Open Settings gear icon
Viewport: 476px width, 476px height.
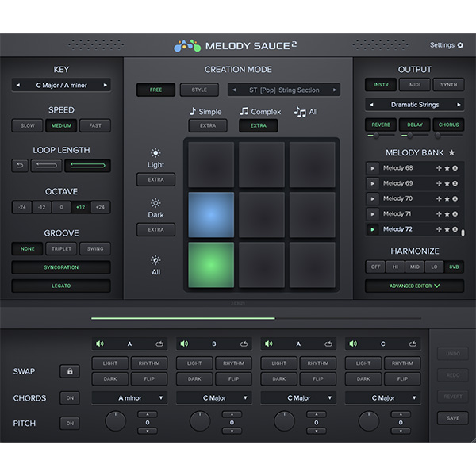coord(460,45)
